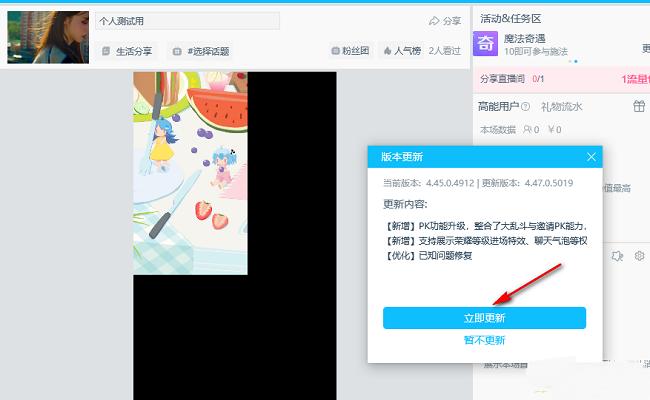Click the 分享 share arrow icon

click(434, 21)
